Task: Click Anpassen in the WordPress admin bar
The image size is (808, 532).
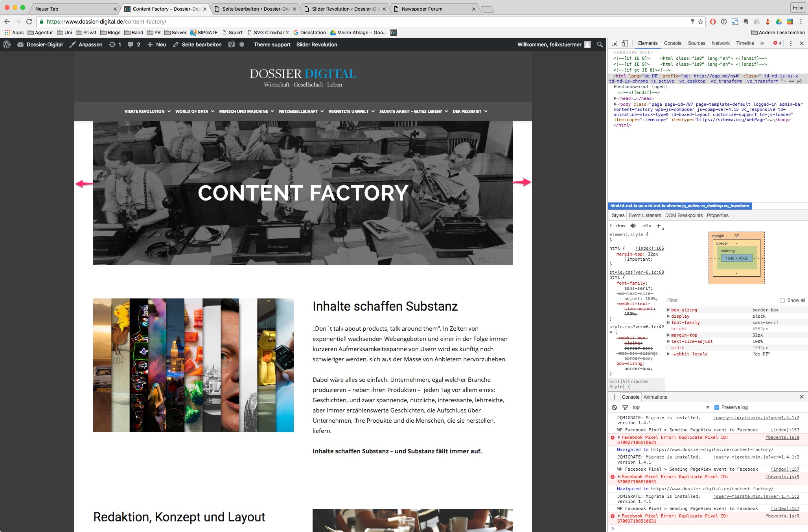Action: [86, 44]
